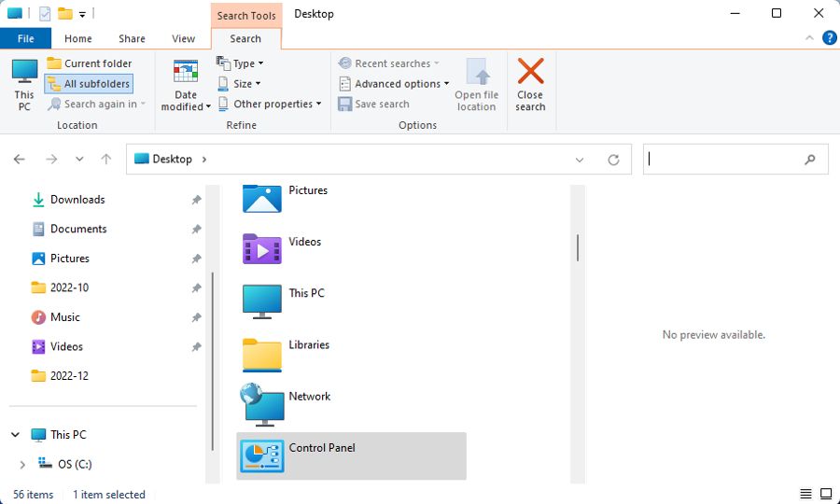The width and height of the screenshot is (840, 504).
Task: Expand the Type filter dropdown
Action: (240, 63)
